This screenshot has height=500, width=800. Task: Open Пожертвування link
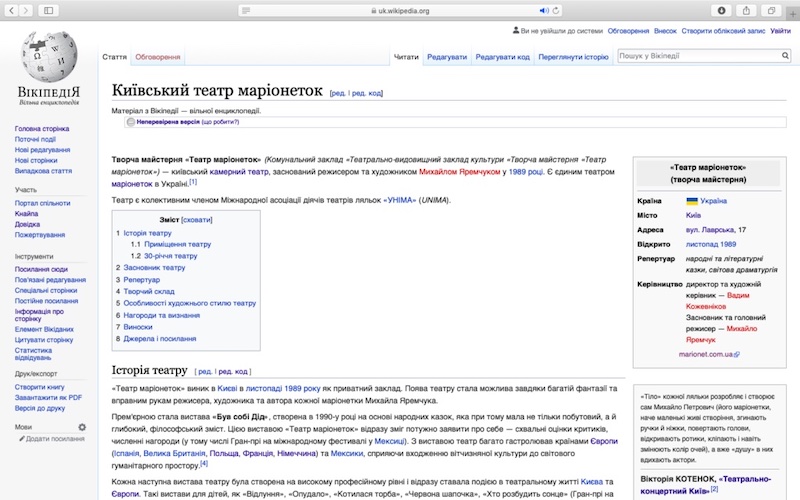(40, 235)
